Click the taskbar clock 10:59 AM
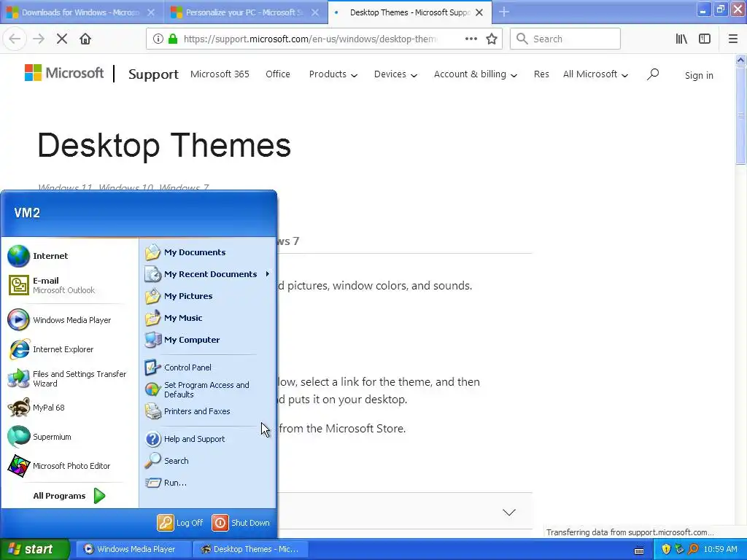 pyautogui.click(x=720, y=549)
